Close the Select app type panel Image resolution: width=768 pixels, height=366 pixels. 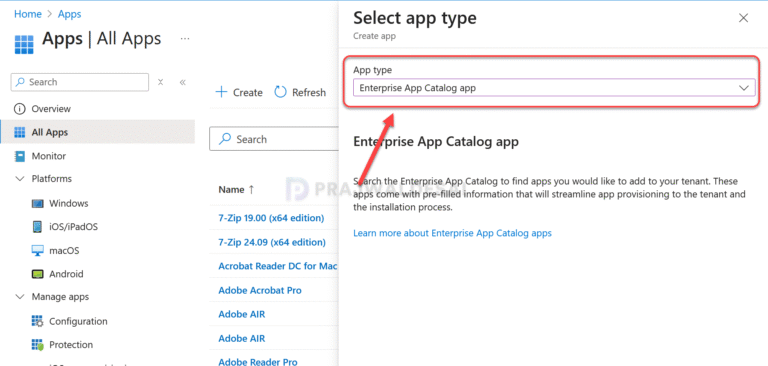point(743,18)
